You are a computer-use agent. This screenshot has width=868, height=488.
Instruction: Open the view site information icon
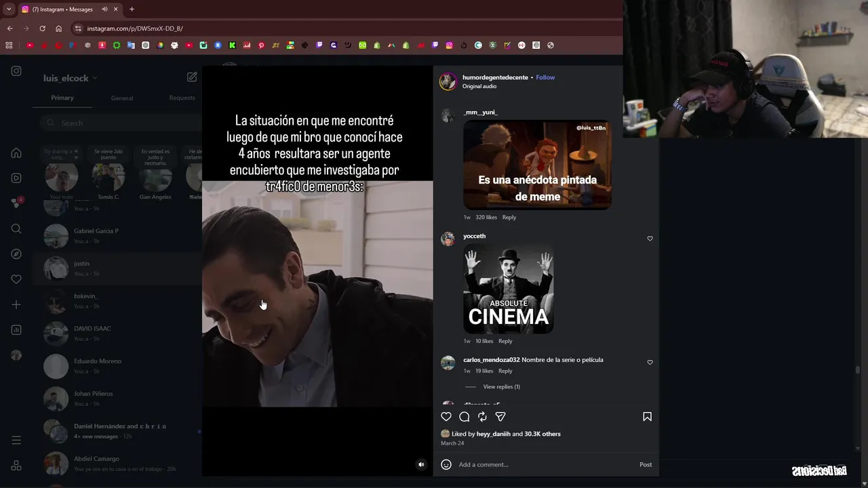tap(78, 28)
